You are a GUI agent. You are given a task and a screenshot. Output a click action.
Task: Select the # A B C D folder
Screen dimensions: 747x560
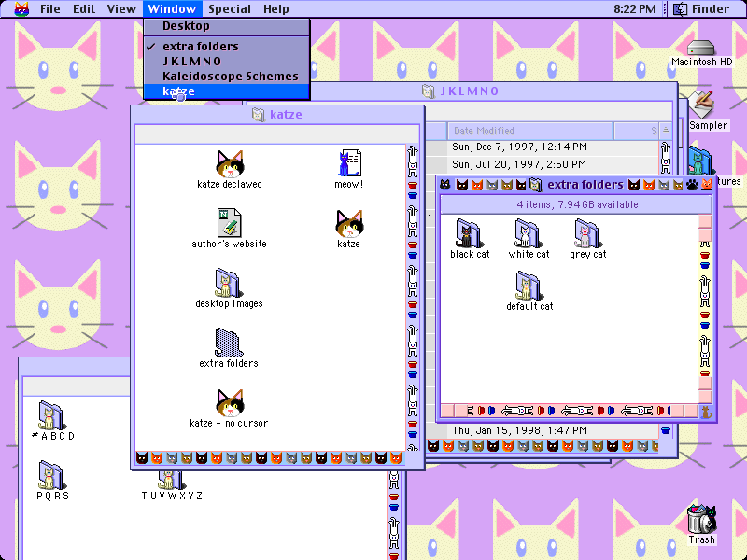(51, 415)
